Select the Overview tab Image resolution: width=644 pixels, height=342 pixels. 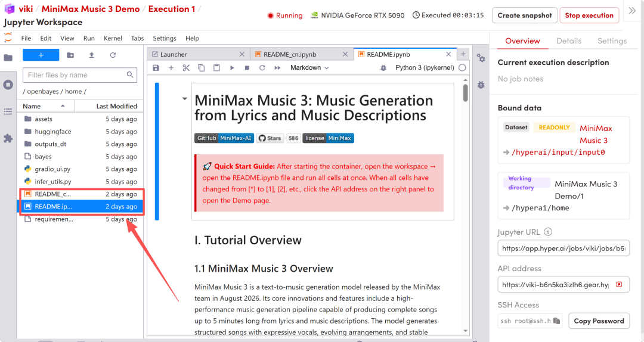coord(522,41)
